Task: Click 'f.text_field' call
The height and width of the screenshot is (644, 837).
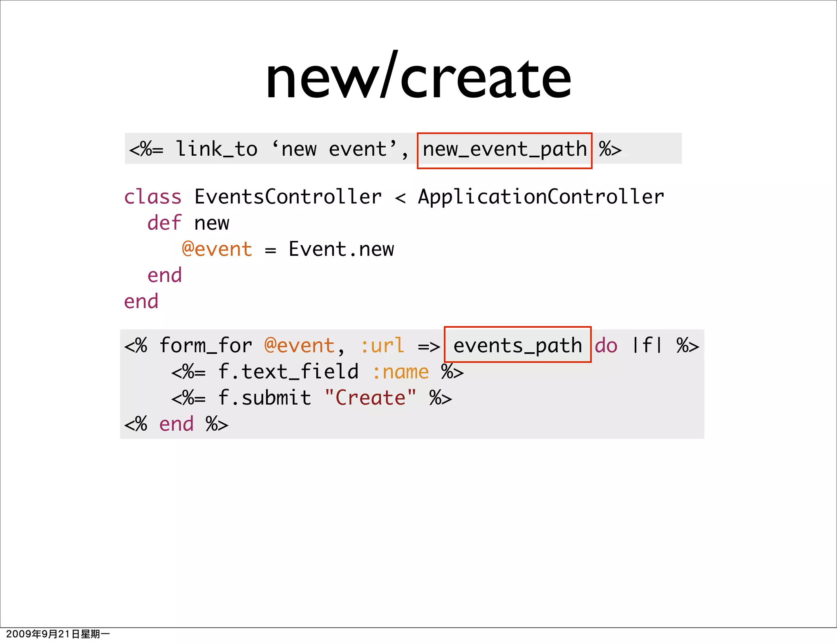Action: click(x=288, y=372)
